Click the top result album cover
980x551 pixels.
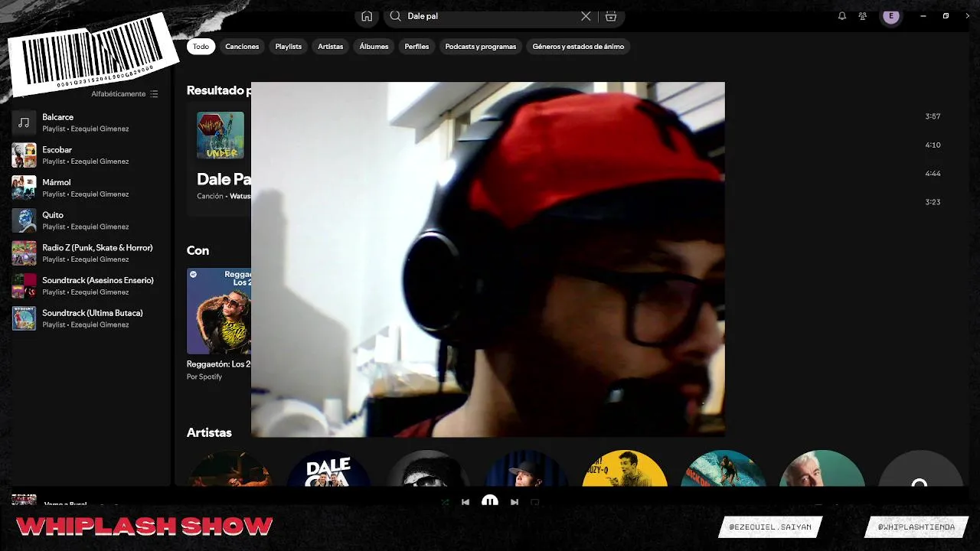pyautogui.click(x=220, y=135)
